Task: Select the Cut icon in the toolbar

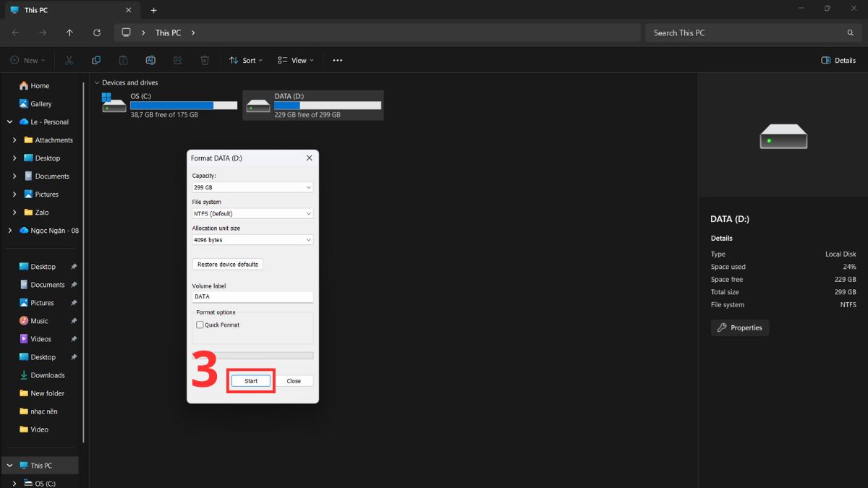Action: (69, 60)
